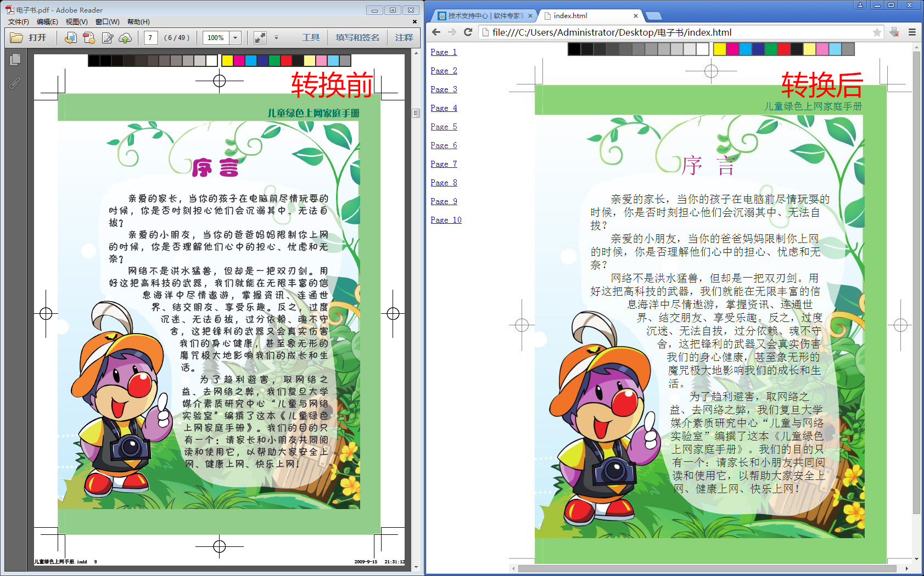
Task: Click the page number field showing 7
Action: (x=150, y=37)
